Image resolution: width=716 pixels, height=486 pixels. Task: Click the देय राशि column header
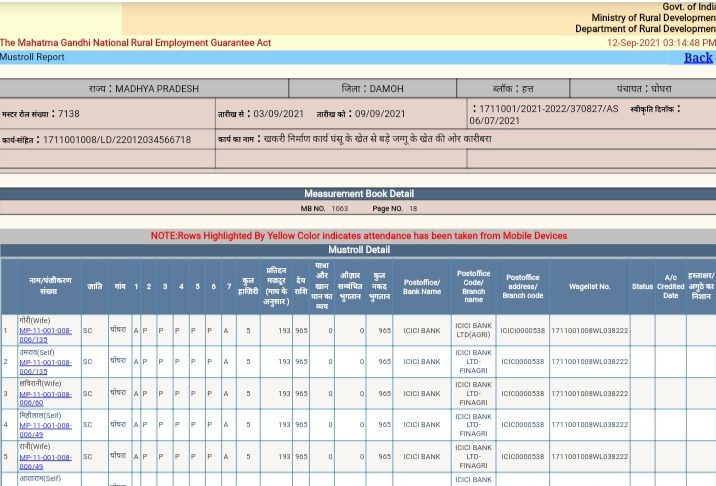(300, 286)
